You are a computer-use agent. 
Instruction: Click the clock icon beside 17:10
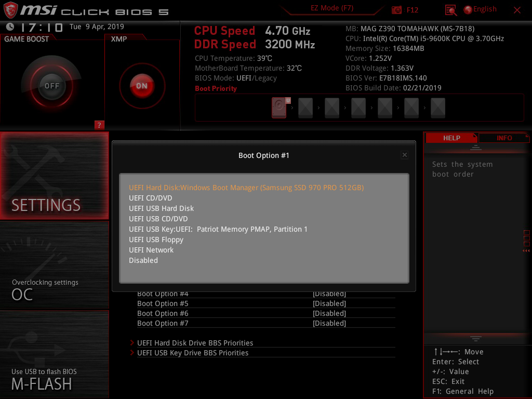point(10,26)
